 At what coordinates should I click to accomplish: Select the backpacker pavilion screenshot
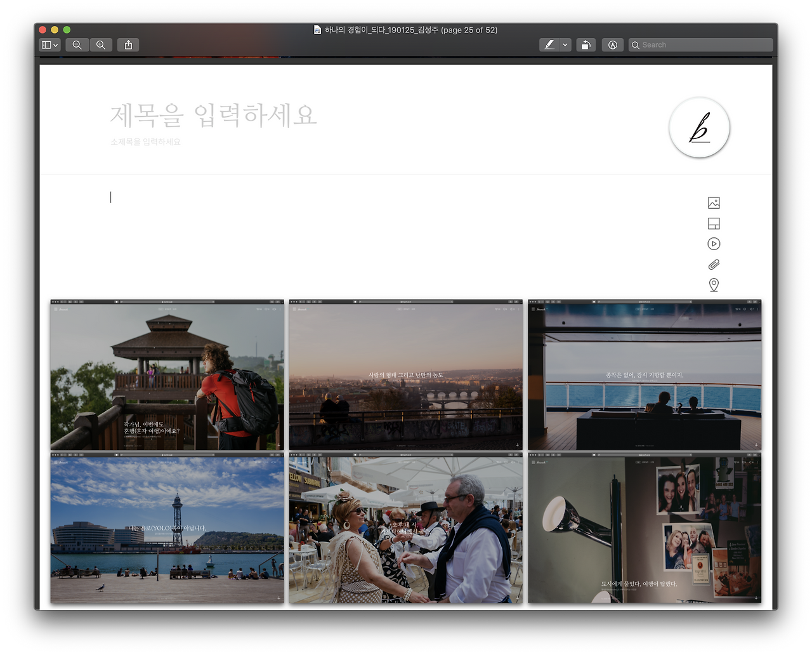pos(166,374)
